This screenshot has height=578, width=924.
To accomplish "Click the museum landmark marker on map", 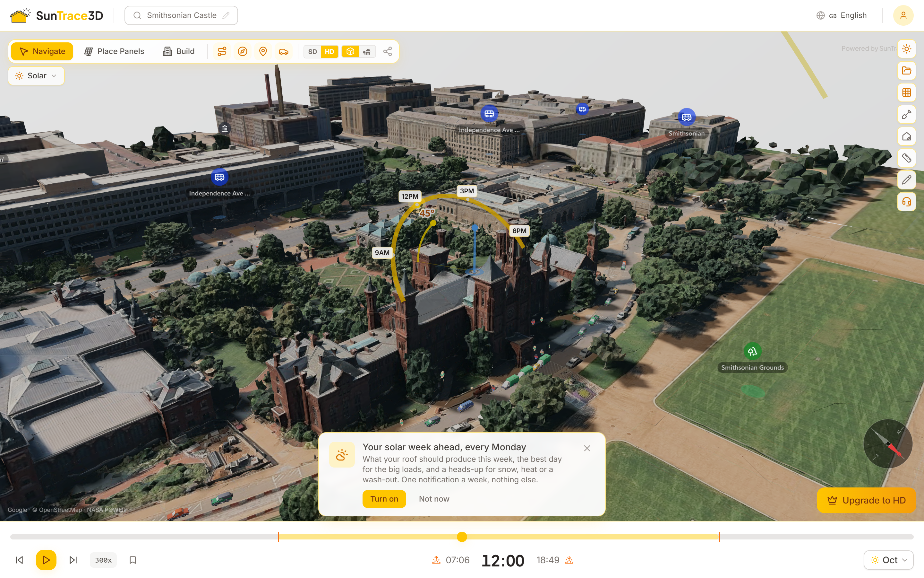I will [225, 128].
